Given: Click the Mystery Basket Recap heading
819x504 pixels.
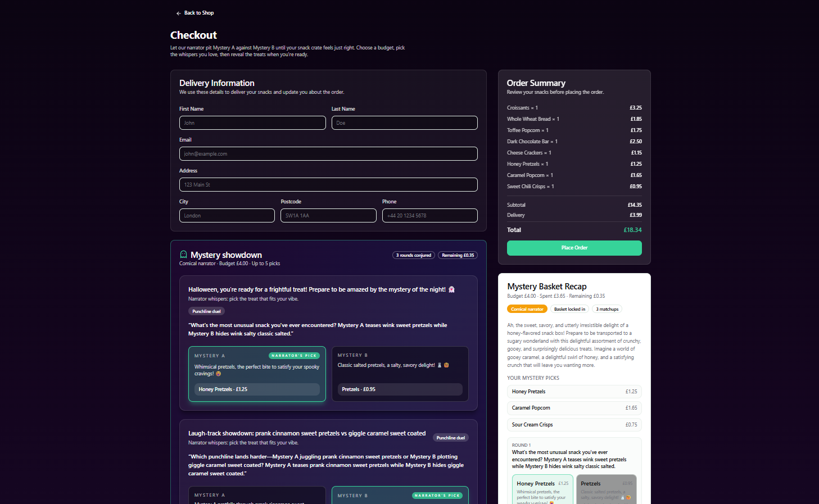Looking at the screenshot, I should click(547, 287).
